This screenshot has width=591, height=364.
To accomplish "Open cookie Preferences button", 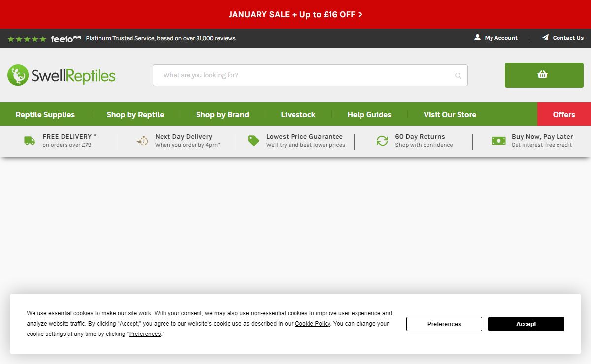I will [x=444, y=324].
